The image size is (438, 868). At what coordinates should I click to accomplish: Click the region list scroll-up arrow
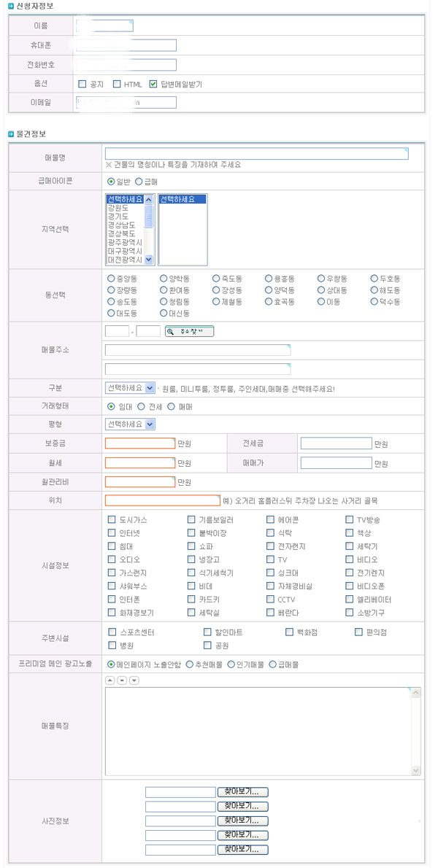[x=148, y=200]
